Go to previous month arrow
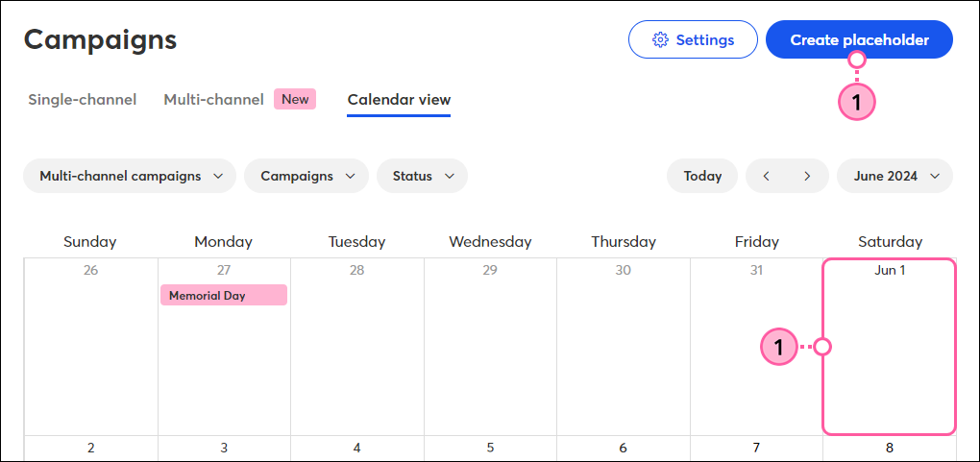The image size is (980, 462). point(767,177)
